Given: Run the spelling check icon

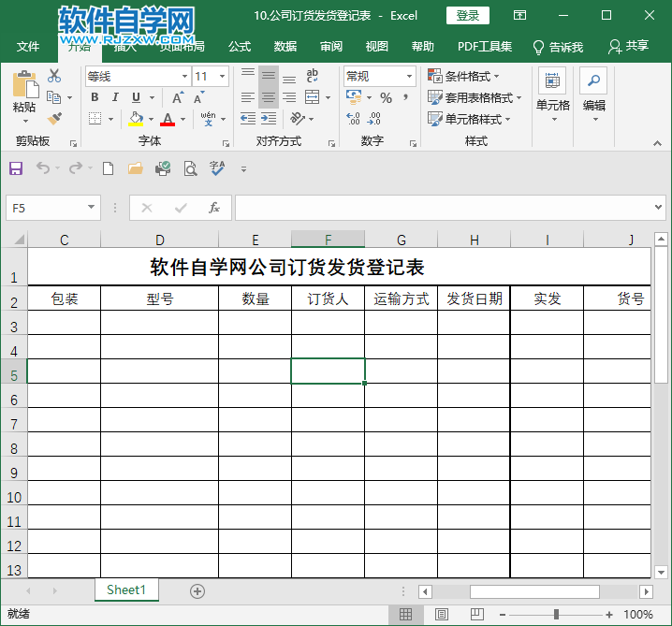Looking at the screenshot, I should point(217,168).
